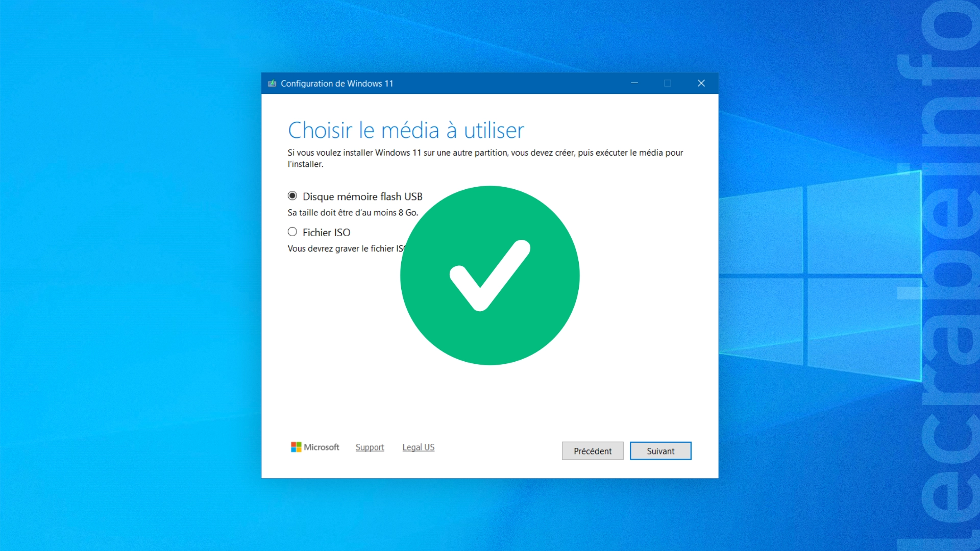The width and height of the screenshot is (980, 551).
Task: Click the Microsoft four-color logo
Action: click(x=296, y=447)
